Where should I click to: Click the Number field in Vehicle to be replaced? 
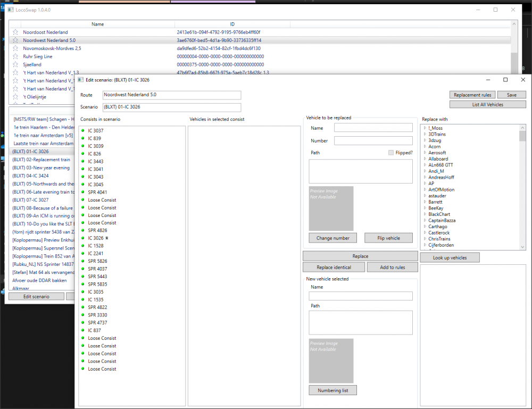tap(373, 141)
